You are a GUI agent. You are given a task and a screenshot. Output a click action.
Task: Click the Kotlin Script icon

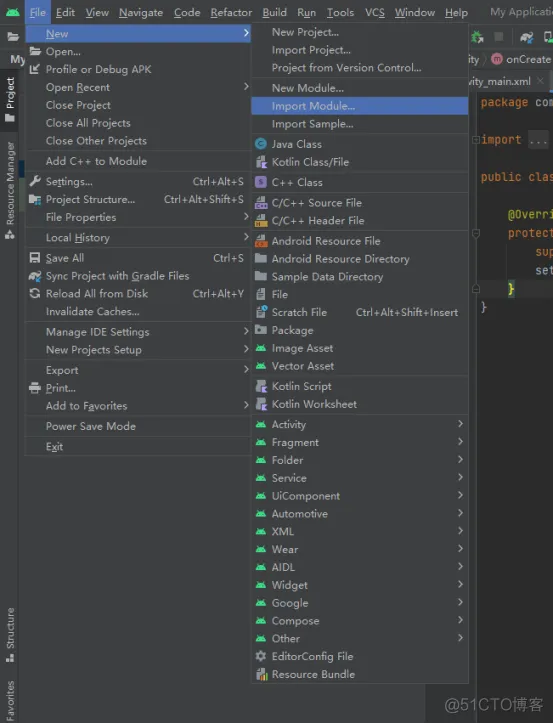pos(261,386)
